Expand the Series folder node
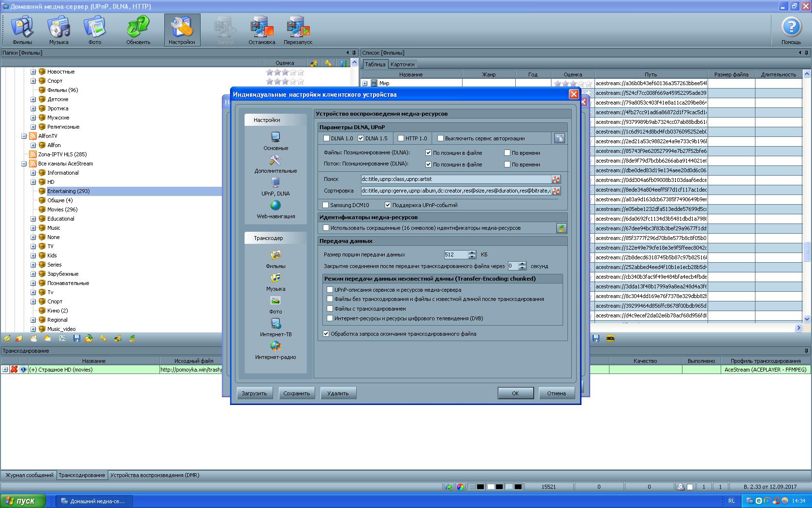Viewport: 812px width, 508px height. tap(33, 265)
